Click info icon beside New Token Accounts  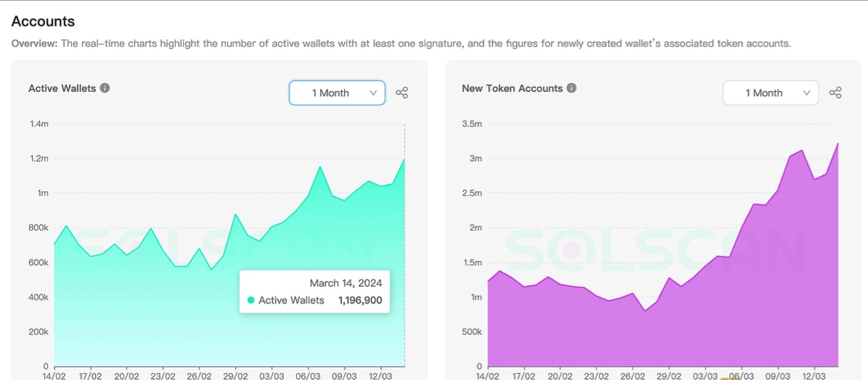[x=571, y=88]
